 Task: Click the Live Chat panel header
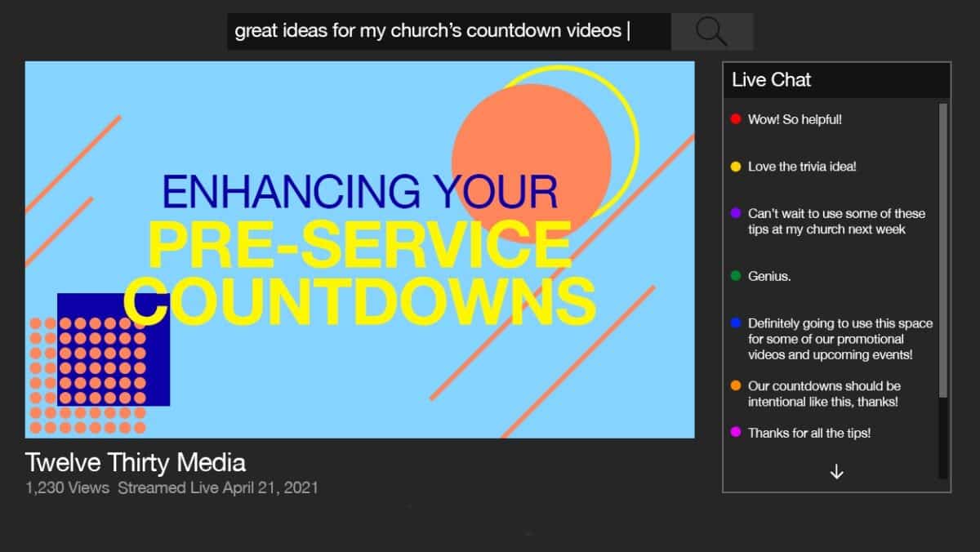click(x=837, y=80)
